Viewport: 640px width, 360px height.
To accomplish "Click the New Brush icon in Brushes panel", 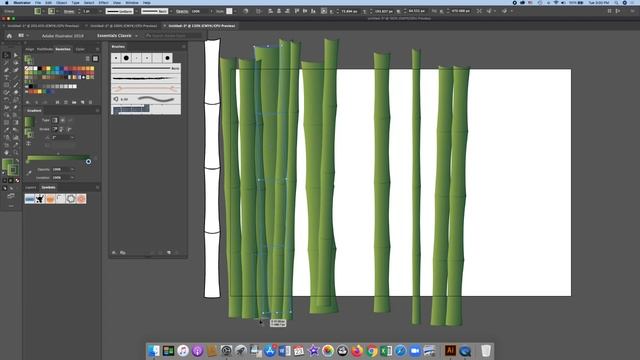I will [x=169, y=253].
